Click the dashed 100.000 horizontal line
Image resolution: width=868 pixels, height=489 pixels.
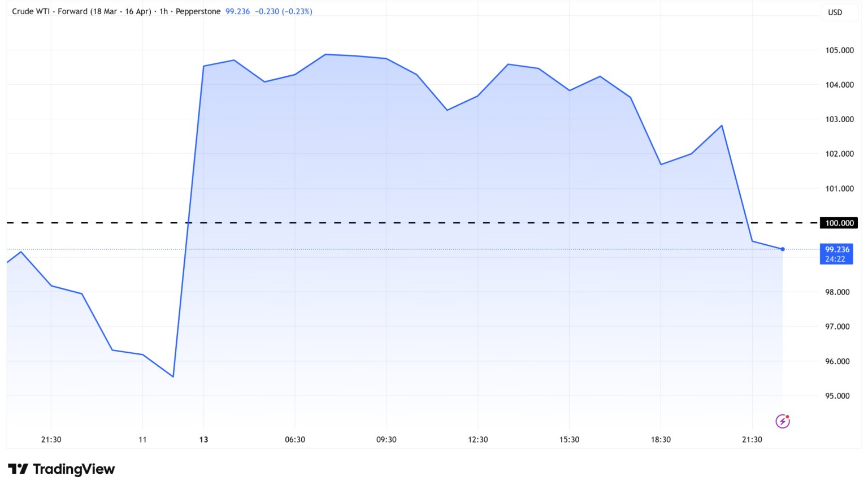pyautogui.click(x=396, y=223)
